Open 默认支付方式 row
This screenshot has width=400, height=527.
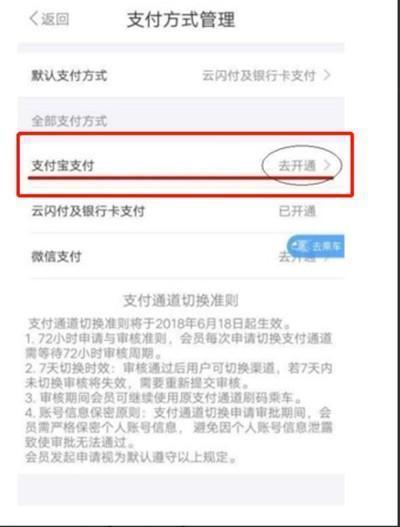pyautogui.click(x=181, y=75)
